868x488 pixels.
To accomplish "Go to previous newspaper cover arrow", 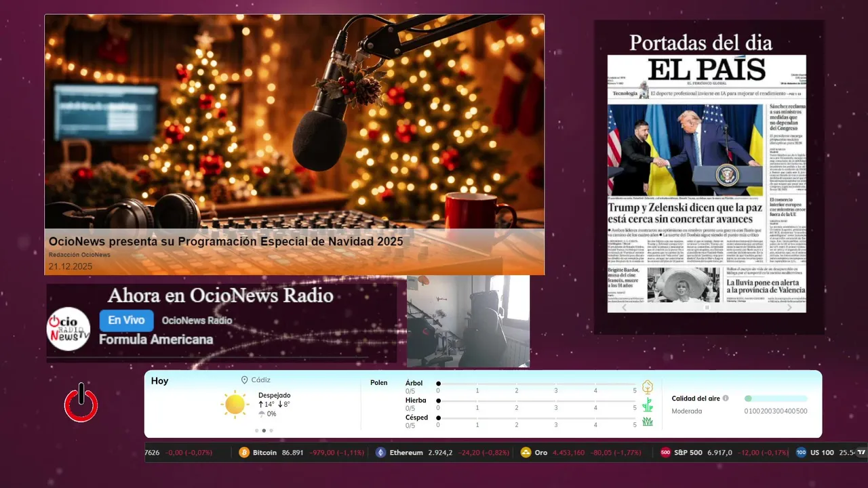I will [x=625, y=307].
